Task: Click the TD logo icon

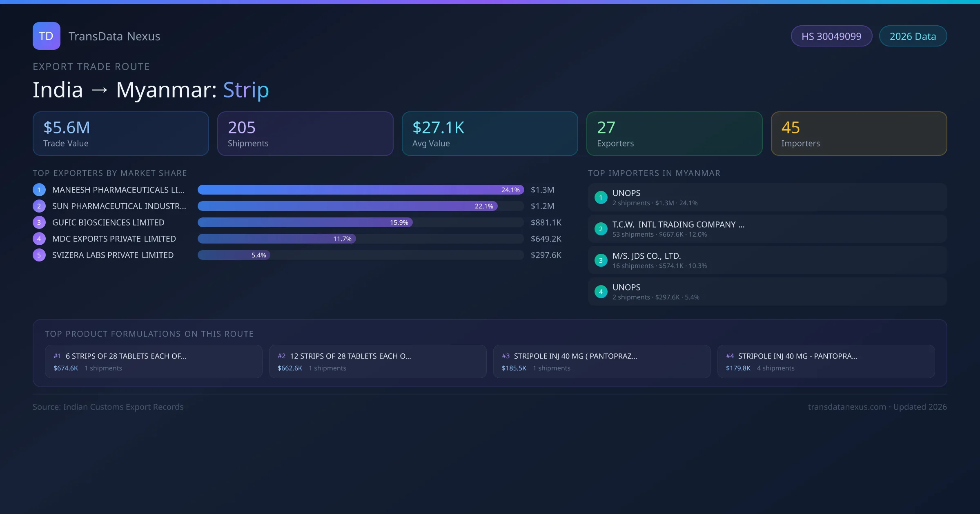Action: pyautogui.click(x=46, y=36)
